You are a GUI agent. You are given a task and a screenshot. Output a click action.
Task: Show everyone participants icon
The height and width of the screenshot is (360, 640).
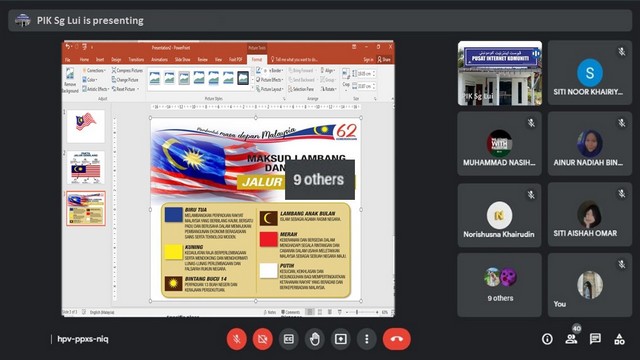click(571, 339)
